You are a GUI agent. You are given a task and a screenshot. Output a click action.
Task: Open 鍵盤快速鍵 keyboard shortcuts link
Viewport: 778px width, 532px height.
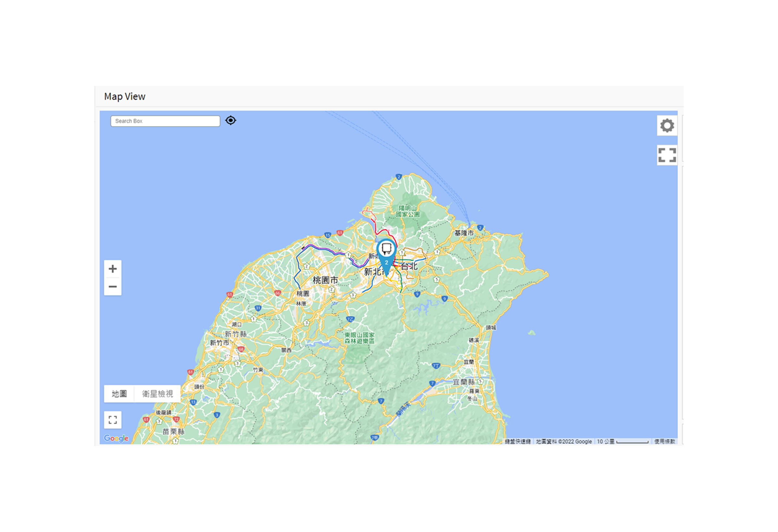(x=518, y=442)
